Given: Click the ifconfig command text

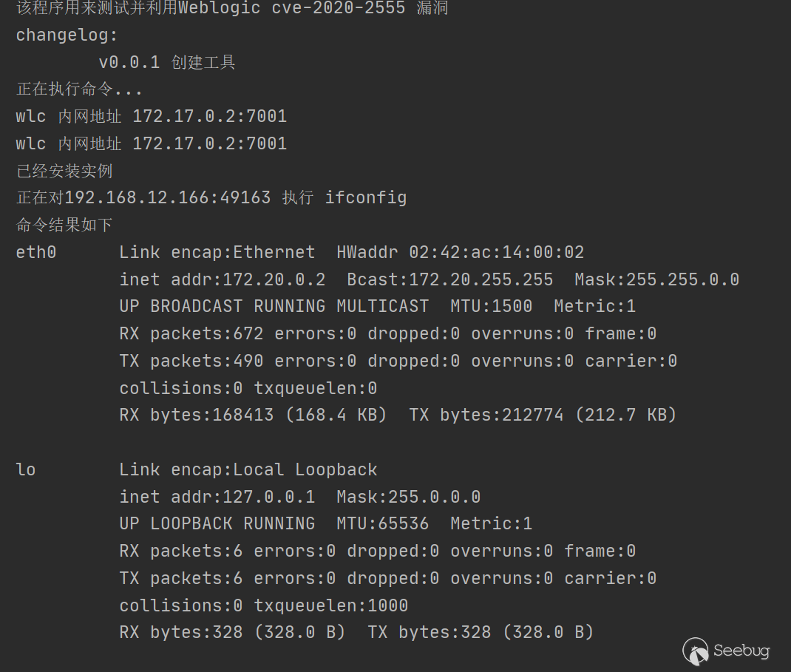Looking at the screenshot, I should (366, 198).
